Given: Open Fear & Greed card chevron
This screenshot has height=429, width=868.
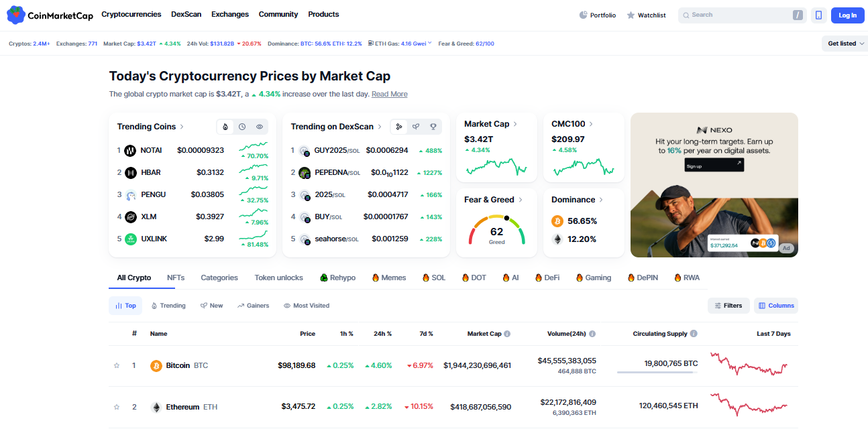Looking at the screenshot, I should click(x=521, y=200).
